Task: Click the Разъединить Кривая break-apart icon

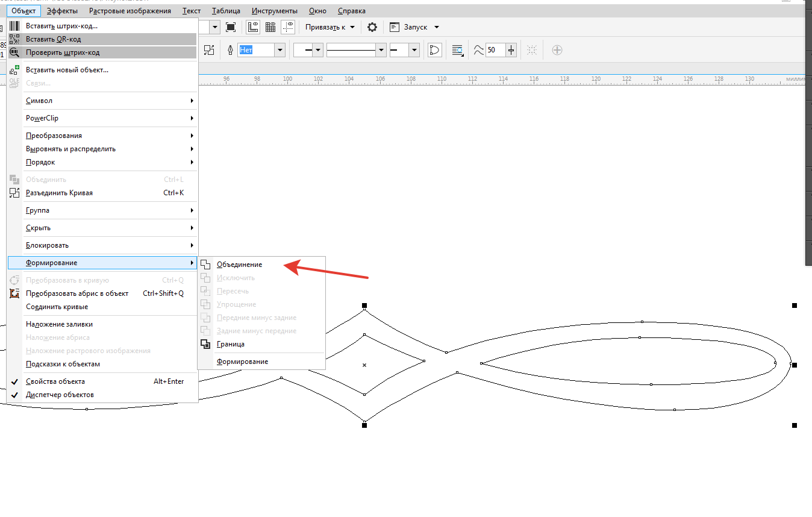Action: coord(14,193)
